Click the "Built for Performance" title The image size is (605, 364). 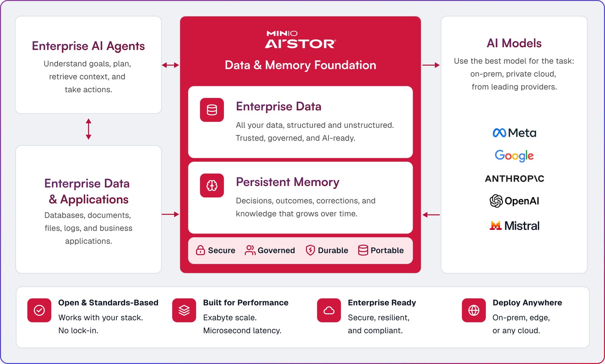coord(246,302)
